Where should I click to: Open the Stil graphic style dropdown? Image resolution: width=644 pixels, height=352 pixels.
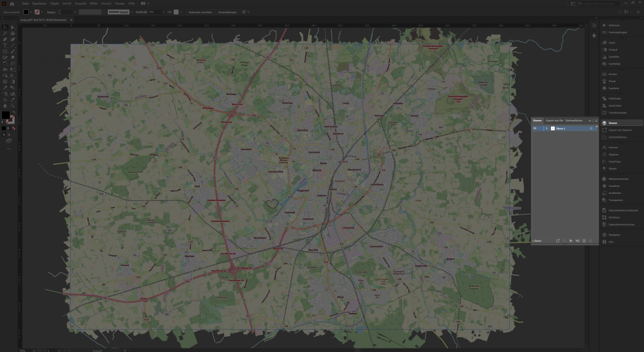181,12
